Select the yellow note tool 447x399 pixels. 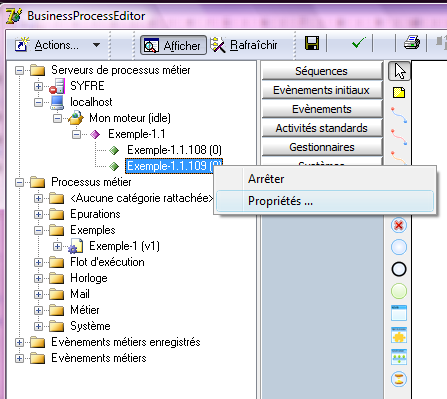click(399, 92)
